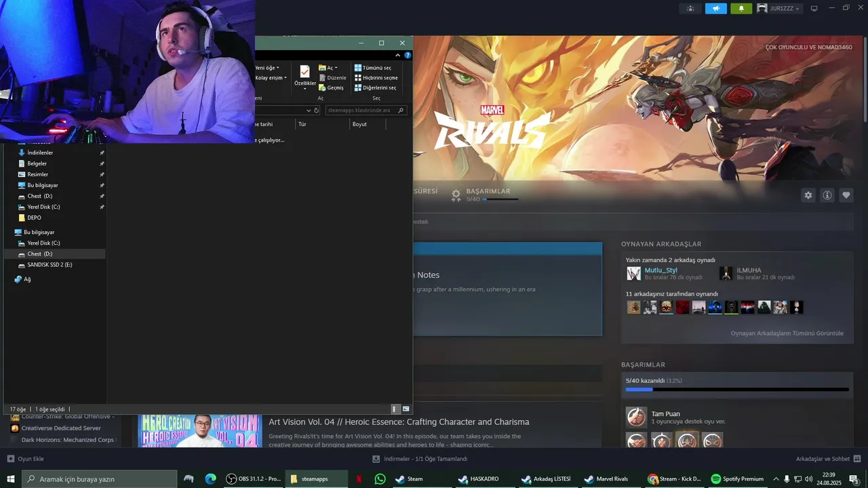
Task: Click search box steamapps klasöründe ara
Action: point(366,110)
